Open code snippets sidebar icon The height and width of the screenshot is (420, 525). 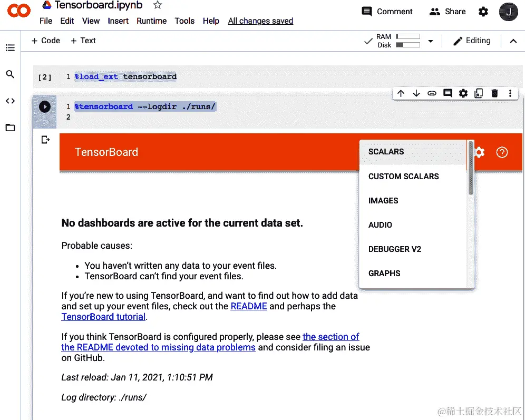pos(11,101)
